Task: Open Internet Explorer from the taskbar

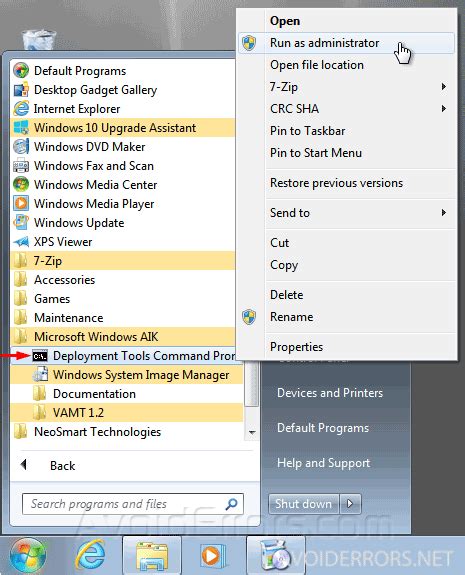Action: coord(90,556)
